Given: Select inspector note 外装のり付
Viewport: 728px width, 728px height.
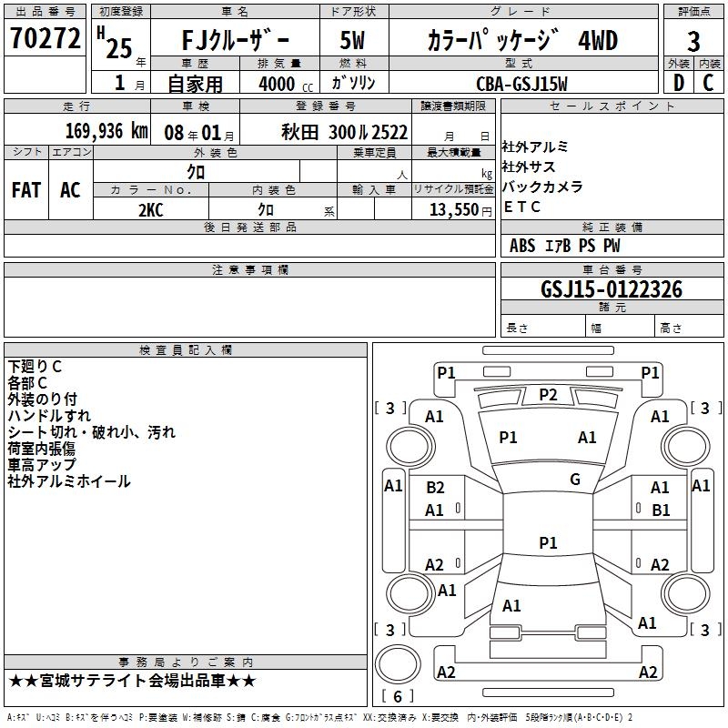Looking at the screenshot, I should pos(42,399).
